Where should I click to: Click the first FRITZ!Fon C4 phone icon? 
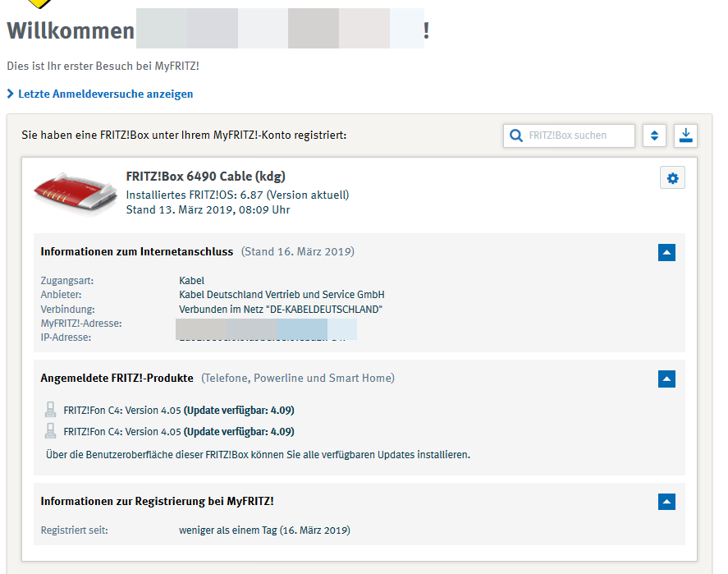[50, 411]
